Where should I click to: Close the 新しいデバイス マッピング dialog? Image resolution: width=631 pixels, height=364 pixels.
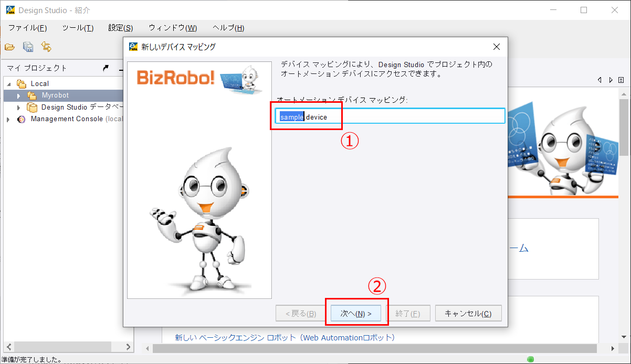tap(497, 47)
